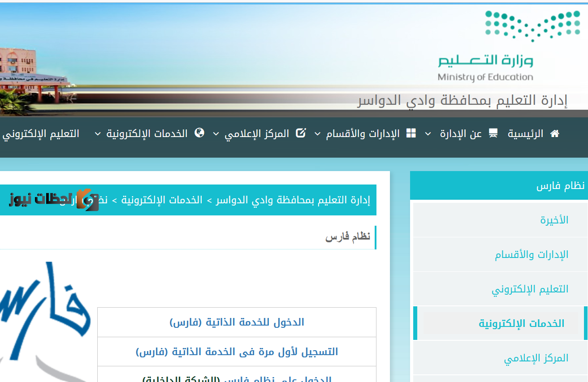The image size is (588, 382).
Task: Click the globe icon beside الخدمات الإلكترونية
Action: 200,133
